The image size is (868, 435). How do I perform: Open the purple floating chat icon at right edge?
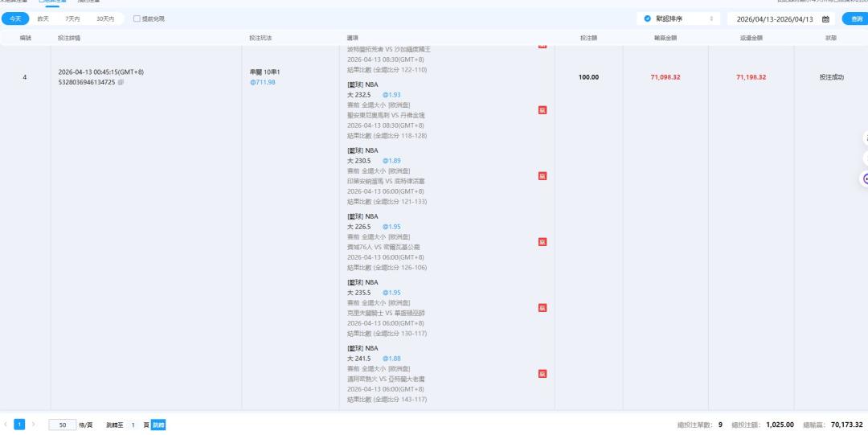pyautogui.click(x=865, y=179)
